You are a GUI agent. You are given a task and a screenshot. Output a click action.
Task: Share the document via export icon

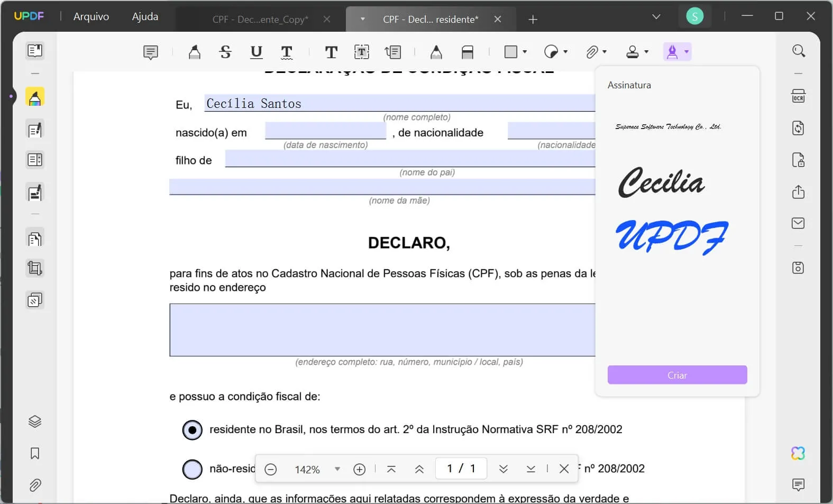tap(799, 191)
